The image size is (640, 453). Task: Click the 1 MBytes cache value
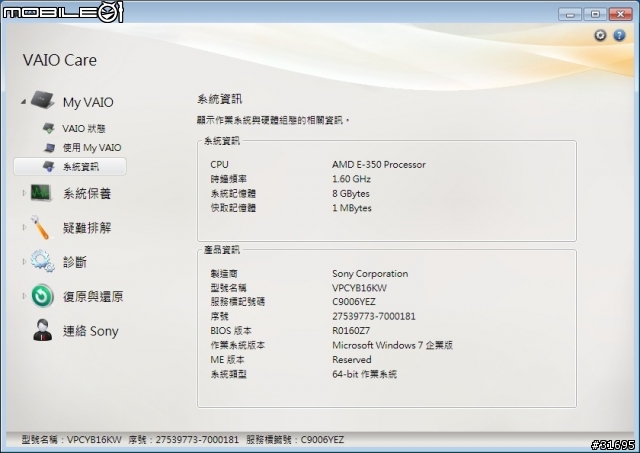[x=352, y=208]
